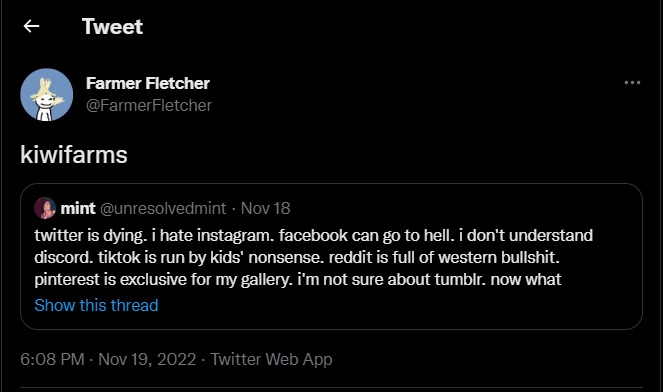Open Farmer Fletcher's profile picture
The width and height of the screenshot is (663, 392).
(47, 95)
